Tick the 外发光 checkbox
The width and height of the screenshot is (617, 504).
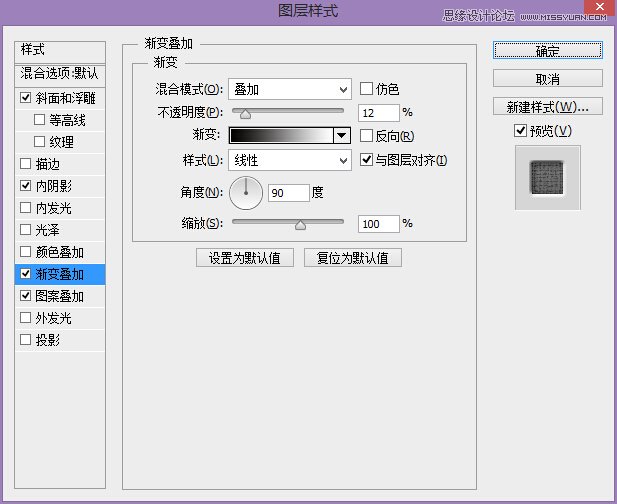26,318
